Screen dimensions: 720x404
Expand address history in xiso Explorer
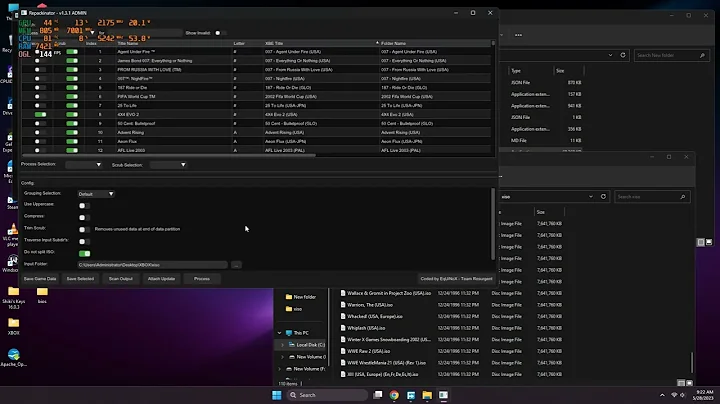point(591,196)
